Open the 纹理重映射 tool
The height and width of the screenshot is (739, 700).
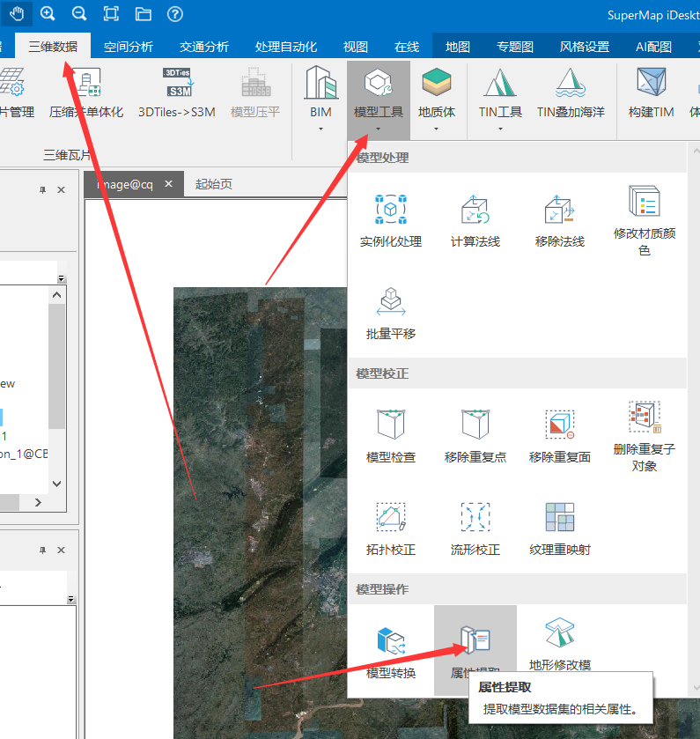[560, 529]
